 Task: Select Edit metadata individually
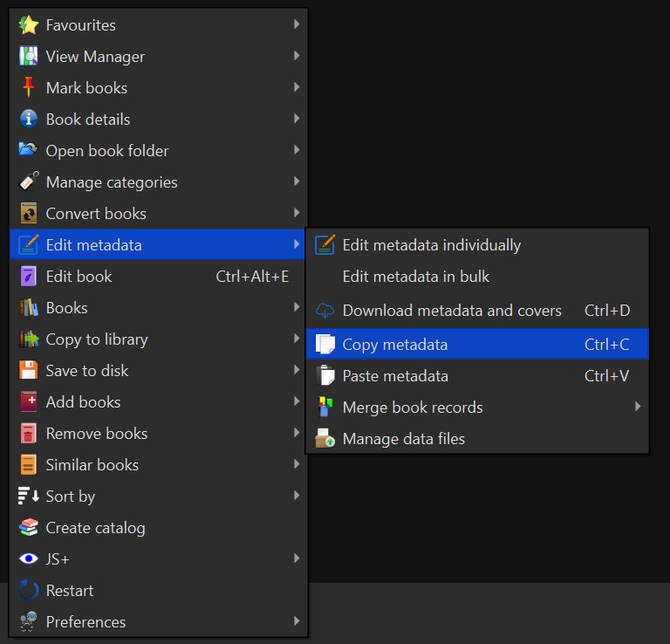pos(431,245)
